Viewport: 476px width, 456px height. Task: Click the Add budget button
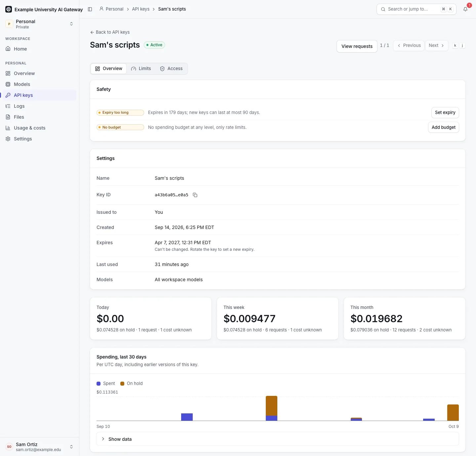click(444, 127)
